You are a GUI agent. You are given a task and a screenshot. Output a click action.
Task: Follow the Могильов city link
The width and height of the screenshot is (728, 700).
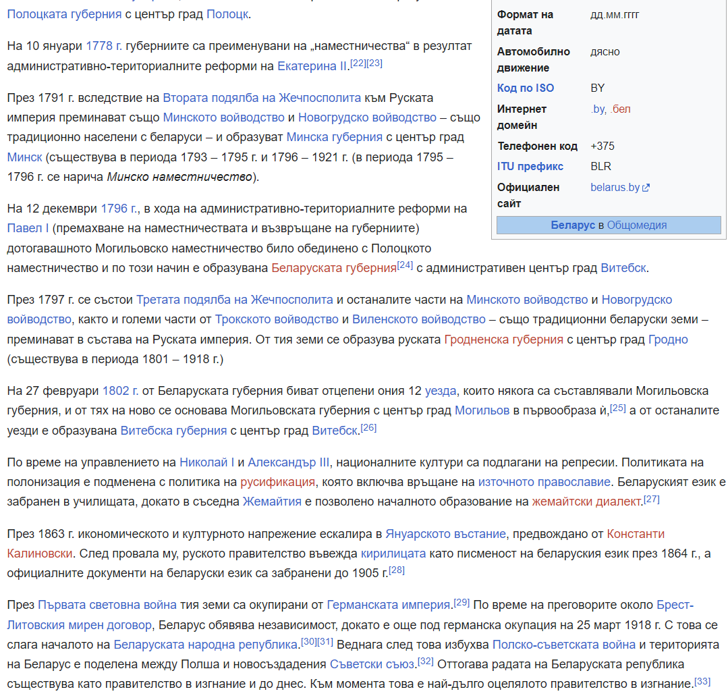point(482,410)
